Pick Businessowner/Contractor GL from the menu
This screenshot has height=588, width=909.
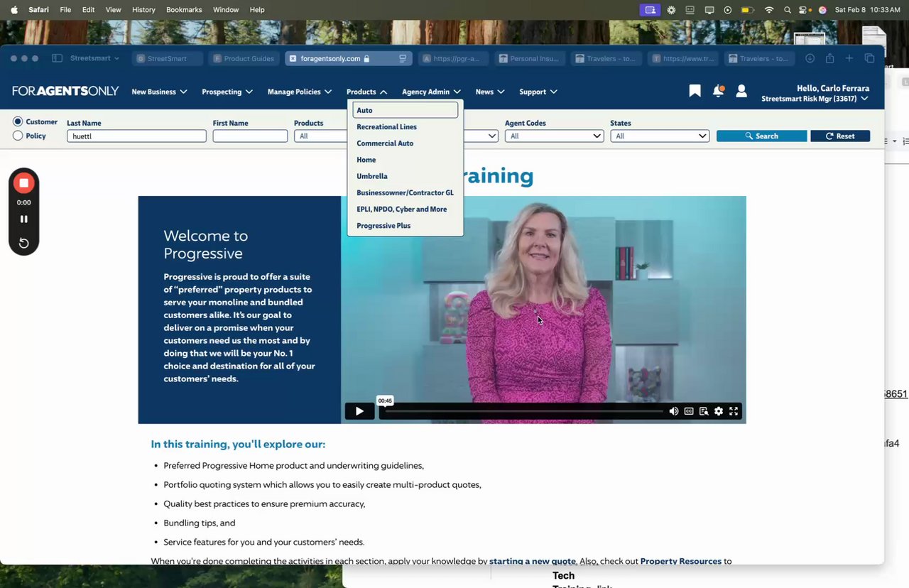405,192
